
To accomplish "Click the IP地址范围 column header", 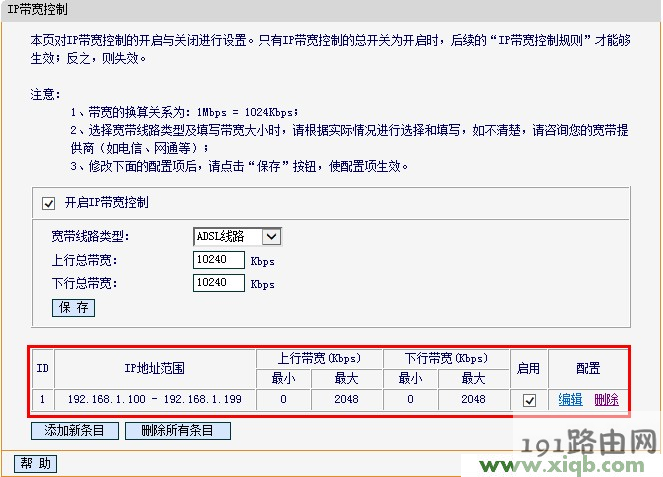I will 155,368.
